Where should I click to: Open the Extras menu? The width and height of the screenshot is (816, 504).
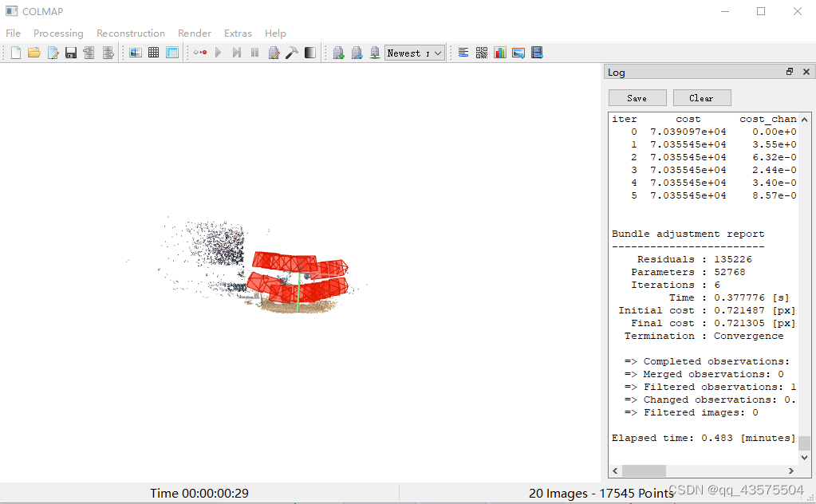pyautogui.click(x=238, y=33)
